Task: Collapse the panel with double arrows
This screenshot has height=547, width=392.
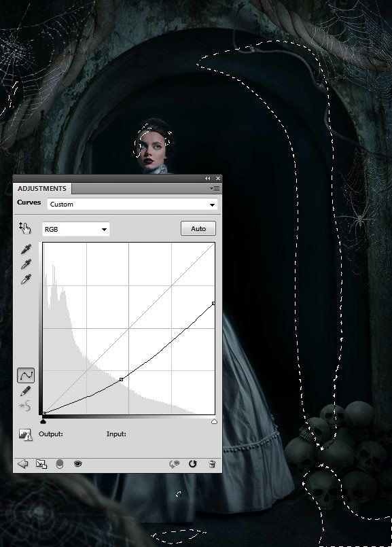Action: click(x=208, y=178)
